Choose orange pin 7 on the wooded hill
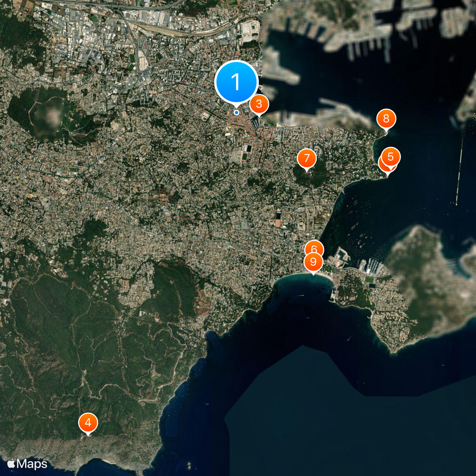The image size is (476, 476). [306, 158]
